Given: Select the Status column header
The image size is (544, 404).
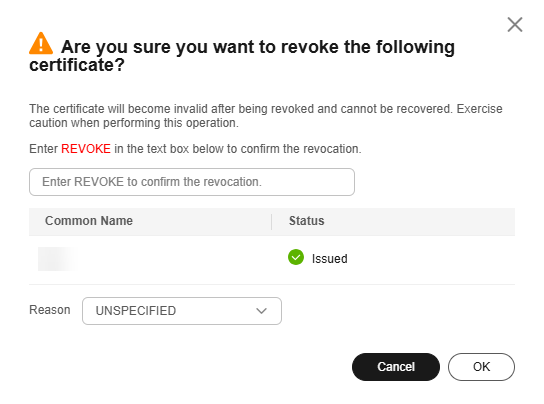Looking at the screenshot, I should point(307,221).
